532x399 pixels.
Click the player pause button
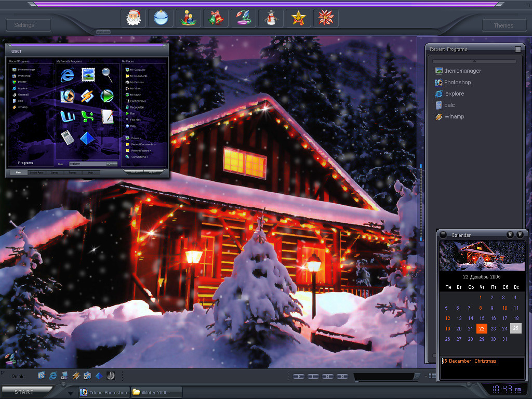pyautogui.click(x=313, y=376)
